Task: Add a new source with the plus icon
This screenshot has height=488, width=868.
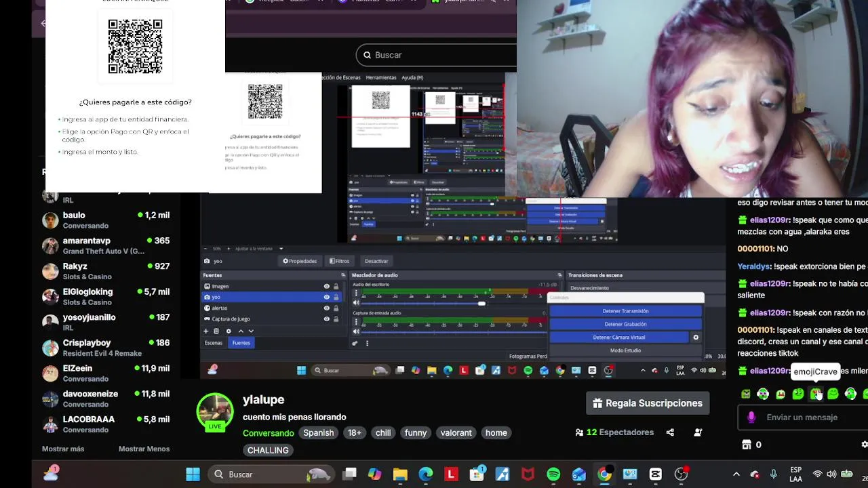Action: tap(206, 331)
